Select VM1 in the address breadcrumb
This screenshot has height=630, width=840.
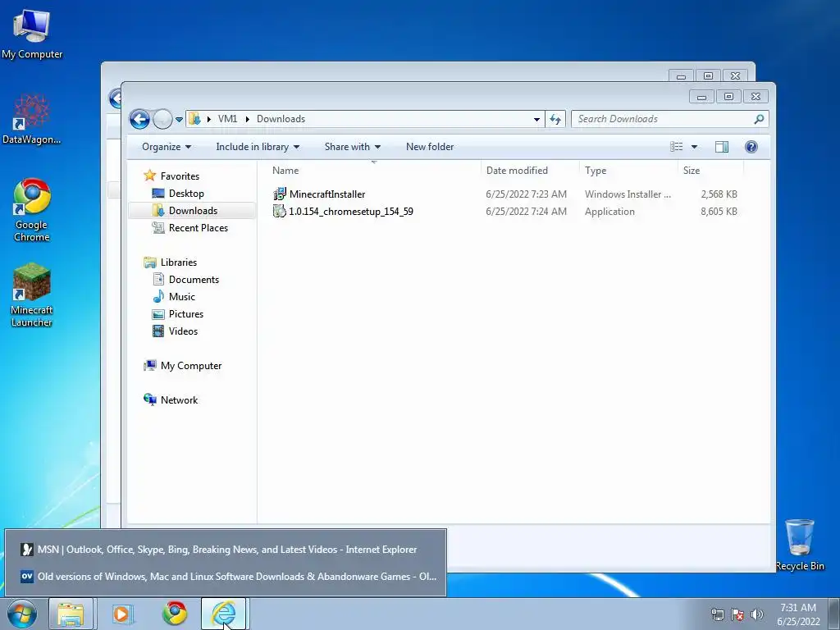pos(227,119)
